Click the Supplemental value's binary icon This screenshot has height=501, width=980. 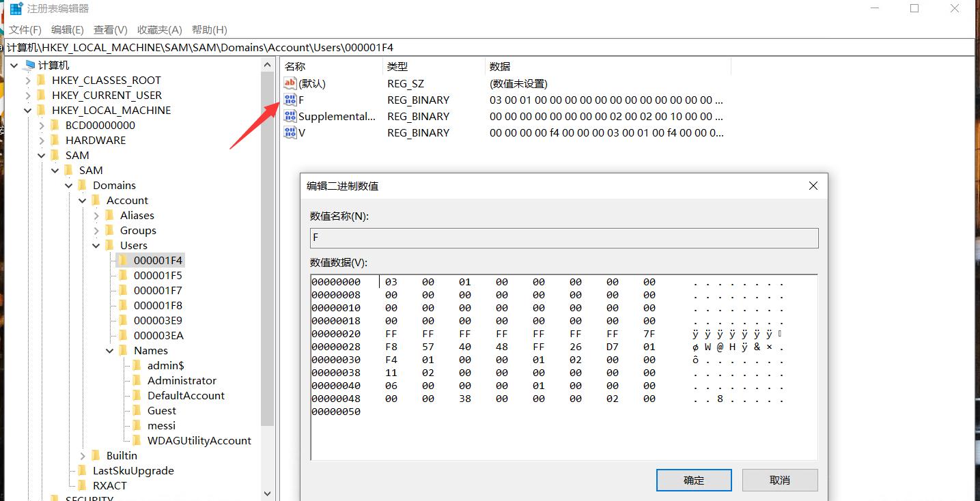[290, 116]
